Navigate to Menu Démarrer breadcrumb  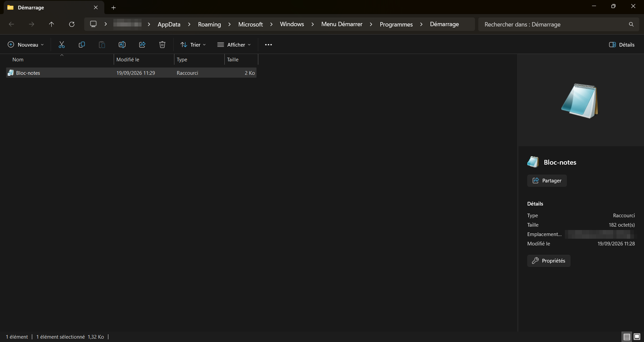(x=342, y=24)
